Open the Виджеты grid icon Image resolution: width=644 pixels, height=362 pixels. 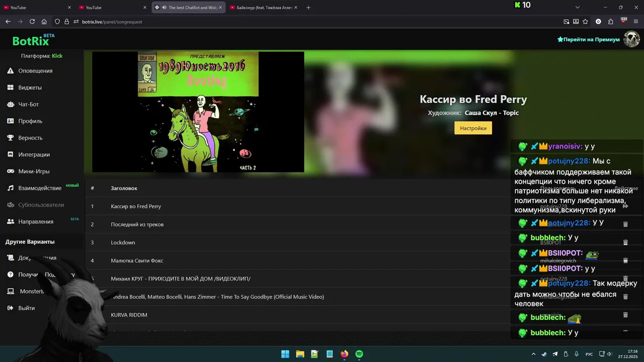pyautogui.click(x=10, y=87)
